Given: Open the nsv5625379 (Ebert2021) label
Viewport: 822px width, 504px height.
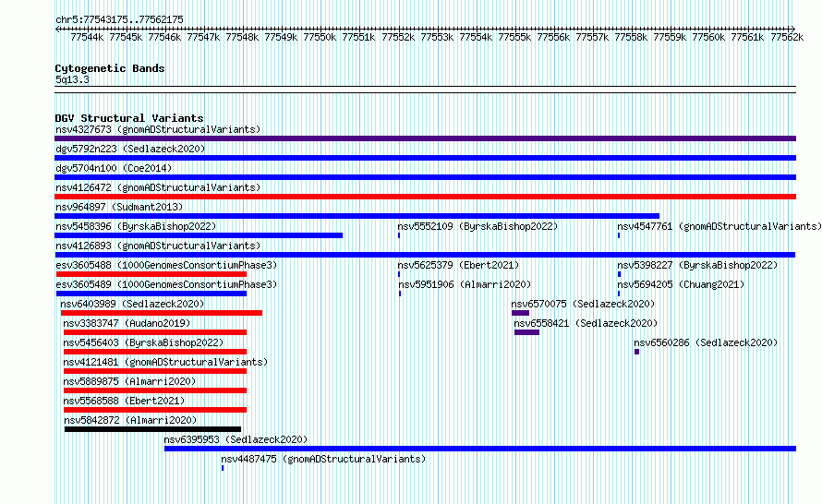Looking at the screenshot, I should (458, 265).
